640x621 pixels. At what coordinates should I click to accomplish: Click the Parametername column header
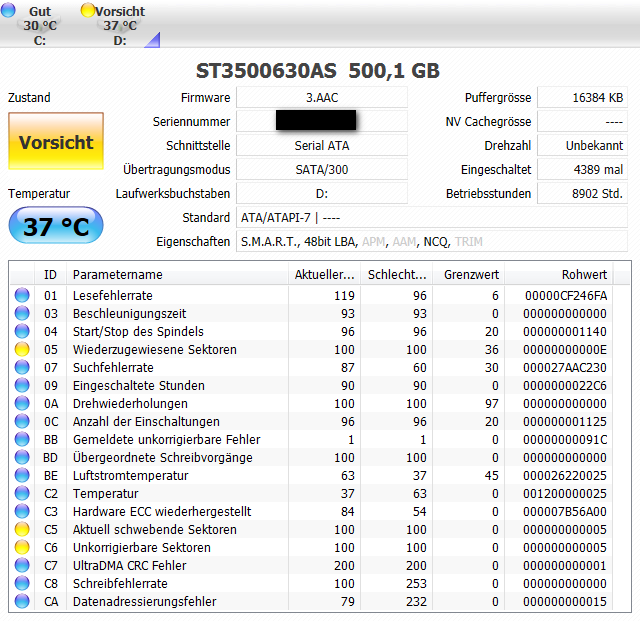click(x=177, y=274)
